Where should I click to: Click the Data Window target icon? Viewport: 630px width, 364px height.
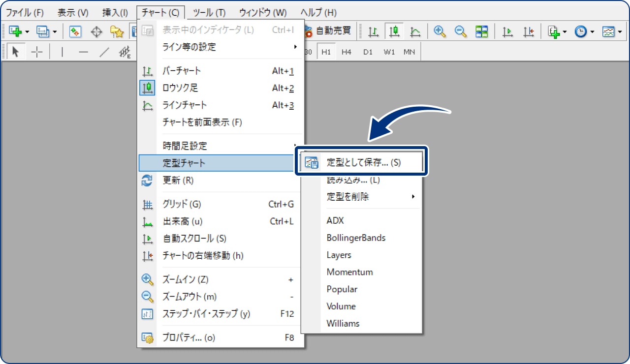click(96, 31)
